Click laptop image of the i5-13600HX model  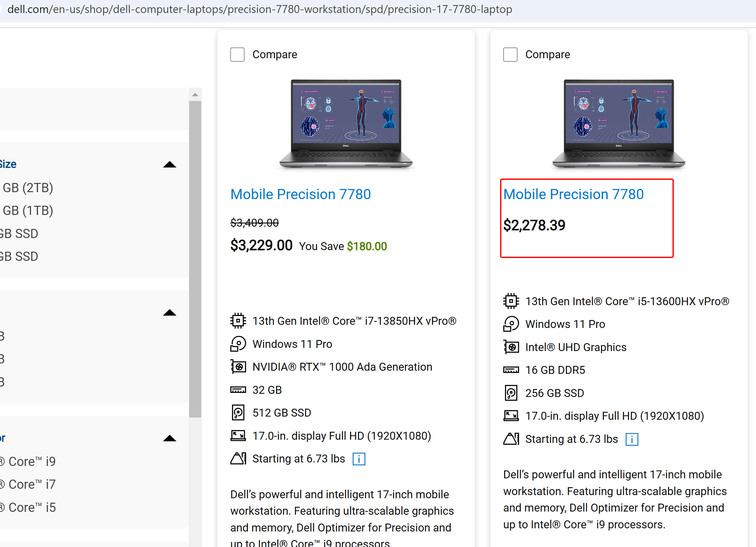(619, 124)
